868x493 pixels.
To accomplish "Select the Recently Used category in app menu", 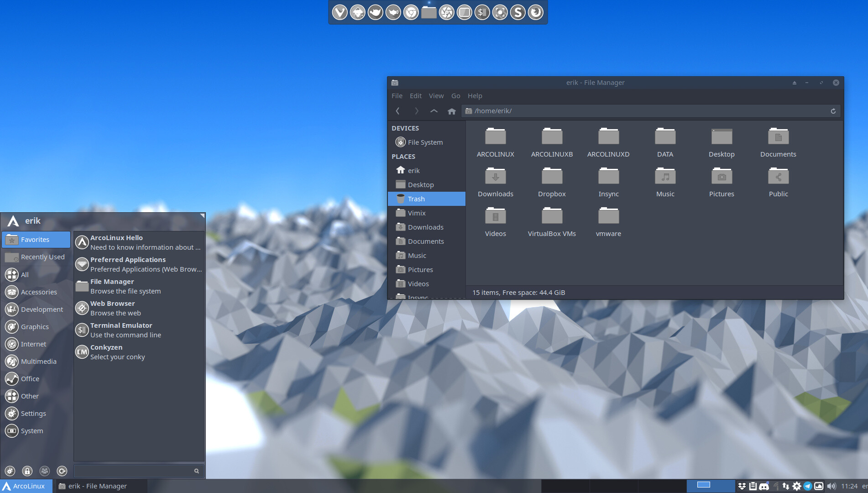I will click(x=42, y=257).
